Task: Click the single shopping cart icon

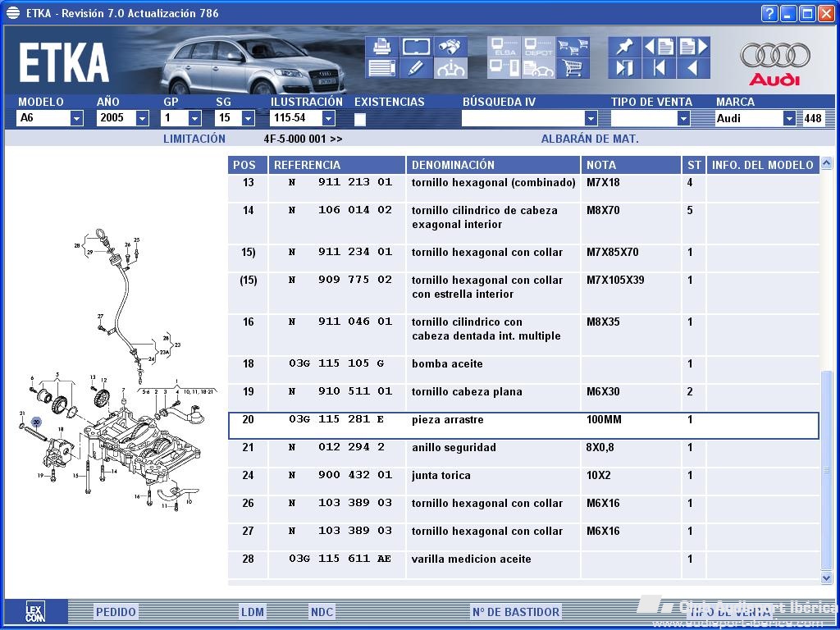Action: point(572,68)
